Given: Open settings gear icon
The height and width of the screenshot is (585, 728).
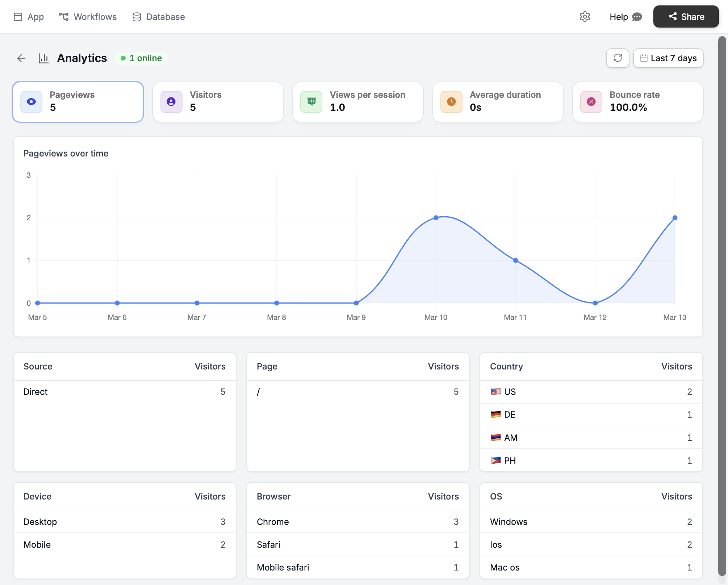Looking at the screenshot, I should point(585,17).
